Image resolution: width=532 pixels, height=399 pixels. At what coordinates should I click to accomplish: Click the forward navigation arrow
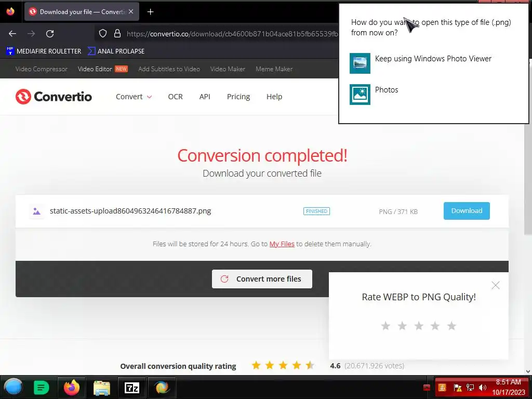(x=31, y=34)
